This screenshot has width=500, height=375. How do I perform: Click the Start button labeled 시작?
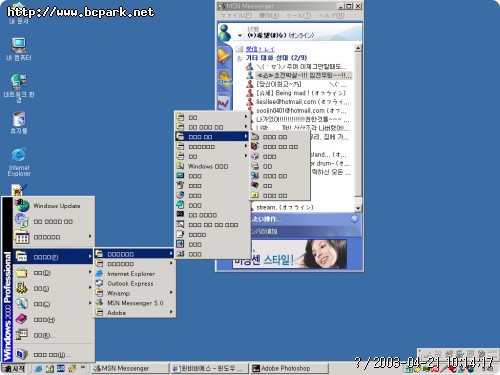(14, 368)
